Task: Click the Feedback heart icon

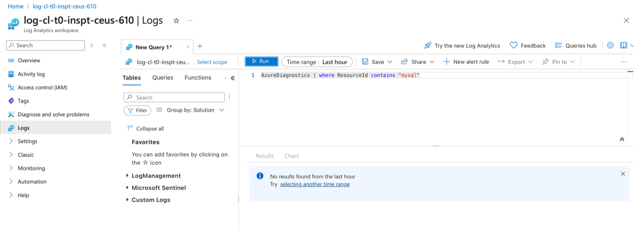Action: click(514, 46)
